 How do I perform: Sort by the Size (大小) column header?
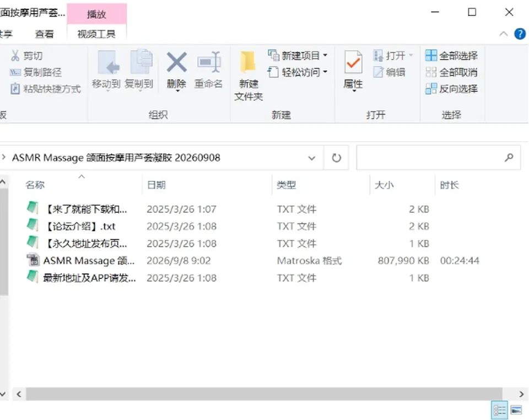(x=384, y=185)
